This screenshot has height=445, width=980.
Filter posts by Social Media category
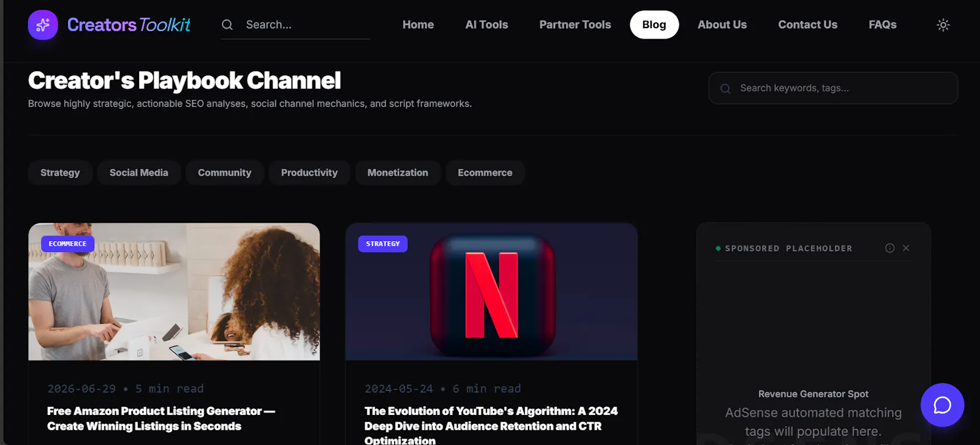[139, 173]
